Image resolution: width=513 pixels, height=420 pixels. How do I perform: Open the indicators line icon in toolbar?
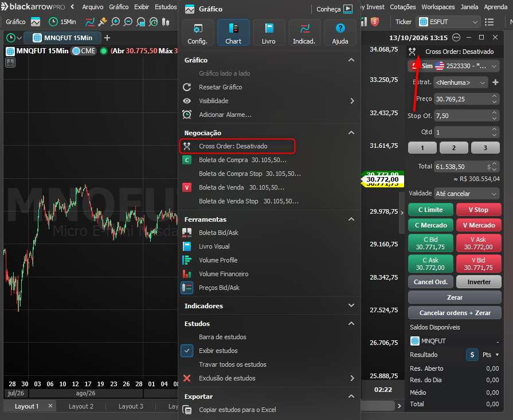point(89,22)
